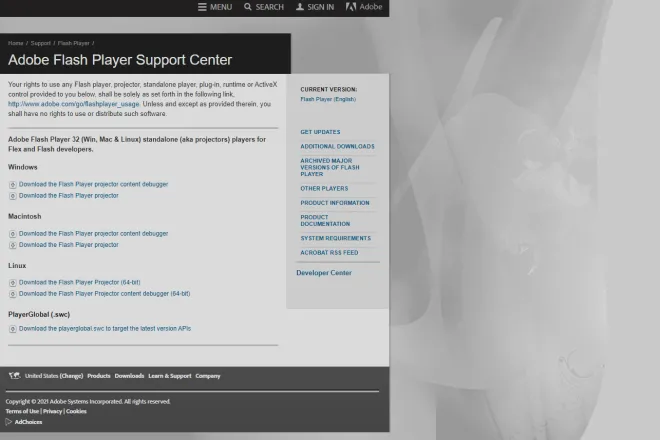
Task: Download Linux Flash Player Projector (64-bit)
Action: point(80,283)
